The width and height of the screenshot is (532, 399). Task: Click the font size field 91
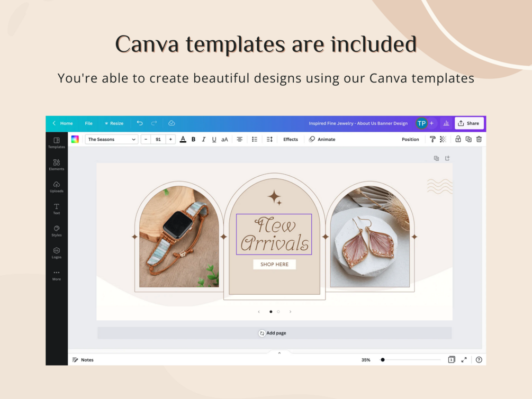[158, 139]
